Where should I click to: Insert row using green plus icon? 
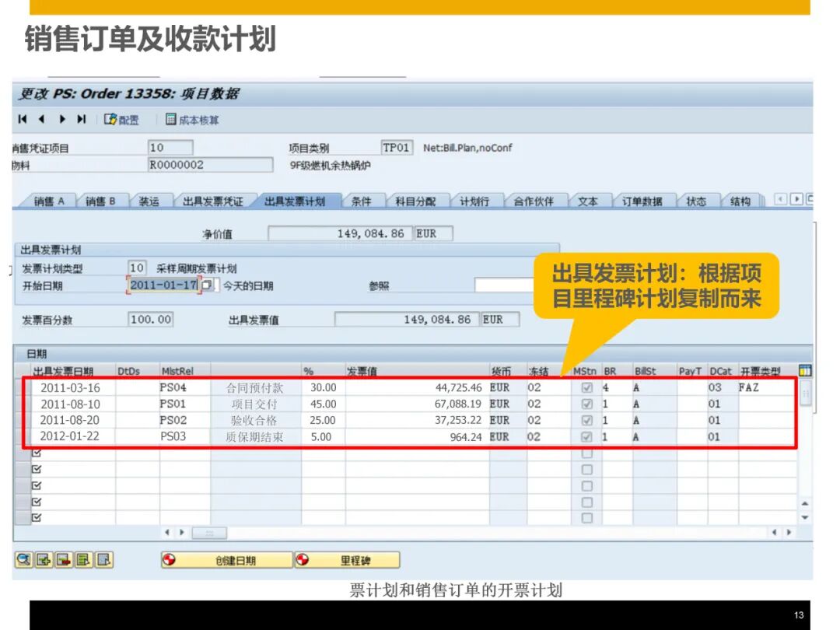(44, 560)
